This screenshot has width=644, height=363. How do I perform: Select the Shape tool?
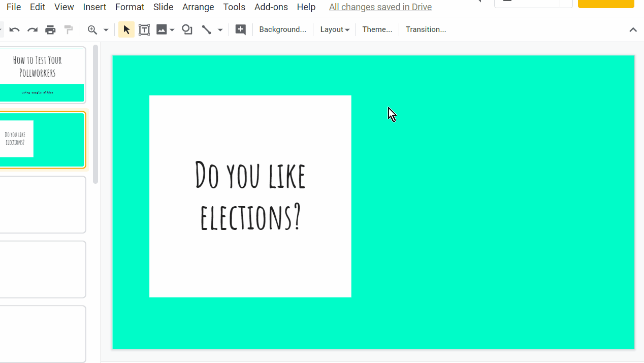[x=187, y=30]
